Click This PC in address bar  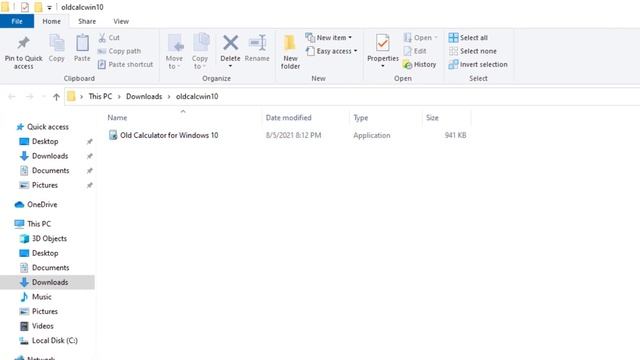(x=100, y=96)
